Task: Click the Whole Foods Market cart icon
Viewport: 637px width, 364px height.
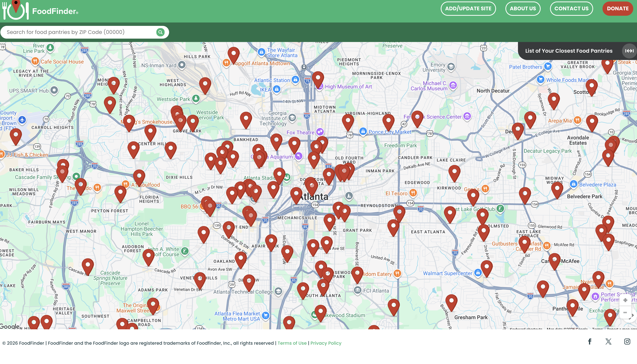Action: (541, 80)
